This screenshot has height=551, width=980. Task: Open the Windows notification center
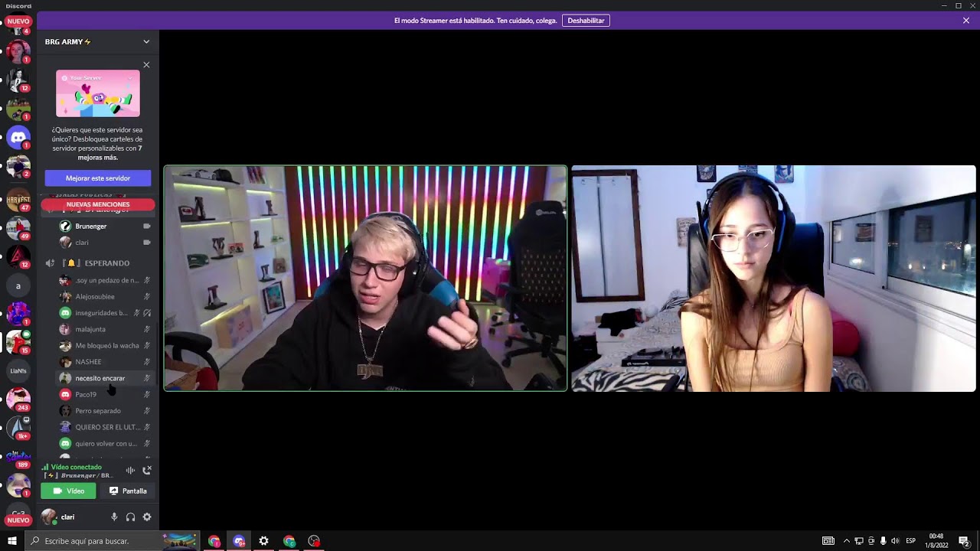point(964,541)
